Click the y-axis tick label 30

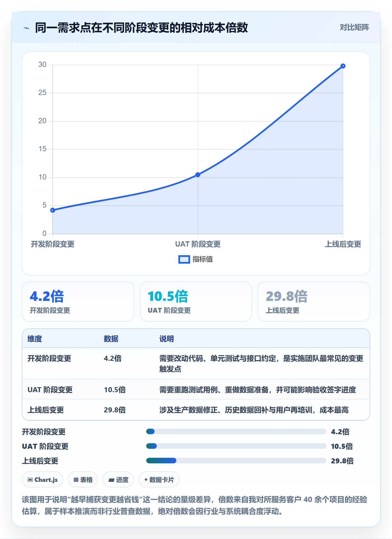tap(43, 64)
